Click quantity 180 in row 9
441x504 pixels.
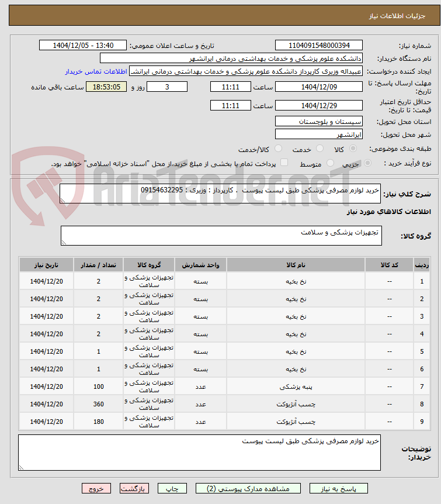[x=98, y=422]
